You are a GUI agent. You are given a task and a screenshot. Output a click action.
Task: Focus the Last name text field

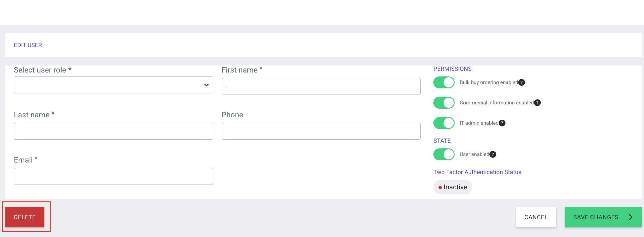pos(113,131)
